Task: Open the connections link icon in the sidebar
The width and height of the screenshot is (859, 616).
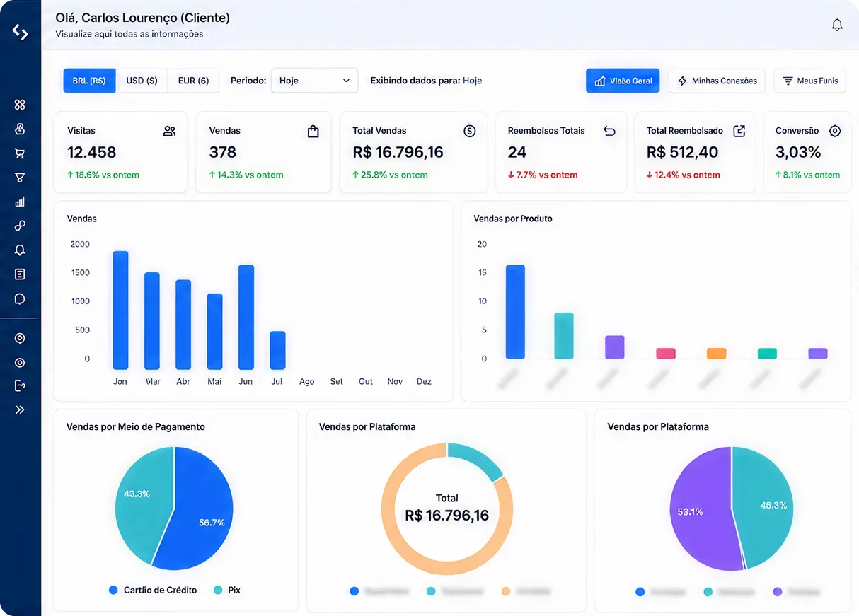Action: point(20,226)
